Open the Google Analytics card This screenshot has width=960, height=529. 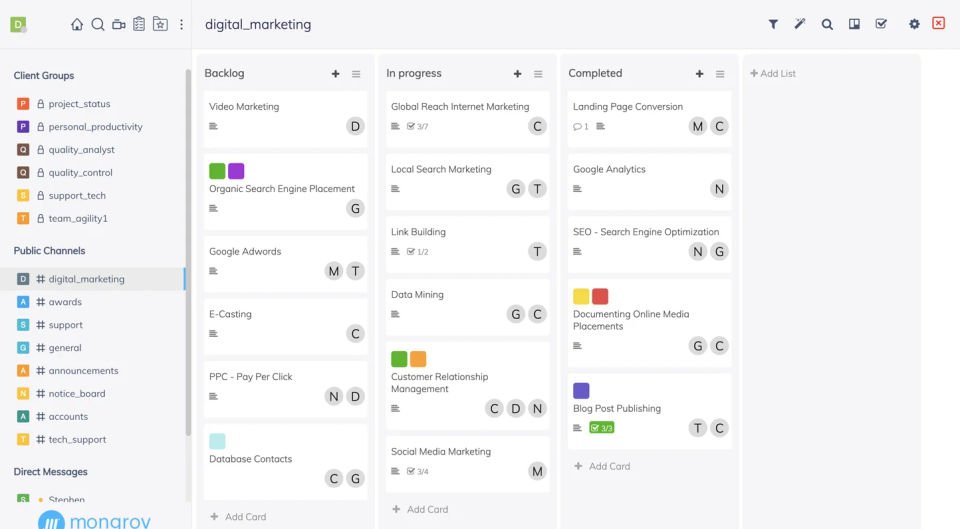[x=609, y=170]
